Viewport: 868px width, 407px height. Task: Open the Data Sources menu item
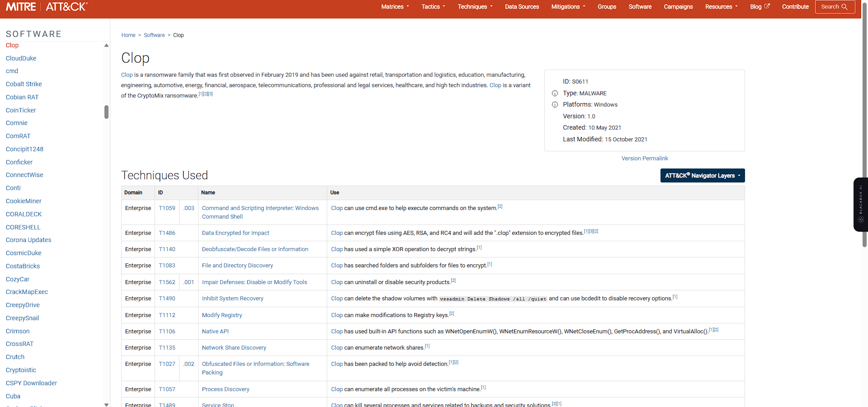click(x=522, y=7)
